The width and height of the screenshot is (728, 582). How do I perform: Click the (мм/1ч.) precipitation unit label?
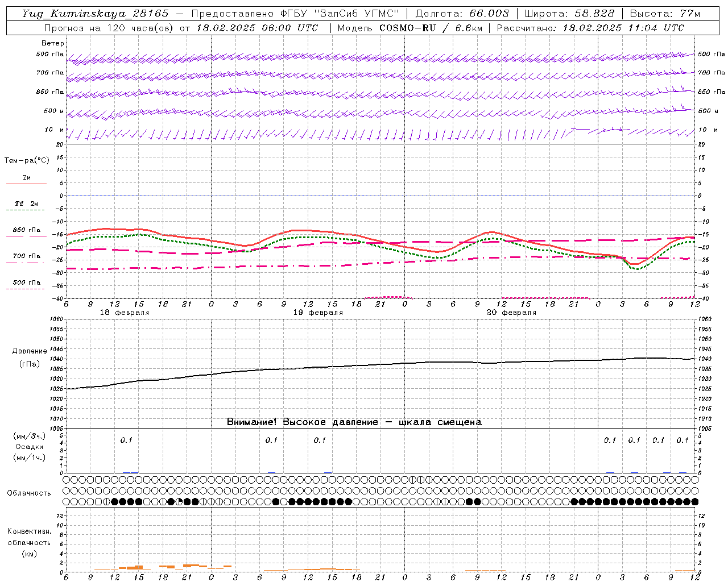click(x=30, y=458)
